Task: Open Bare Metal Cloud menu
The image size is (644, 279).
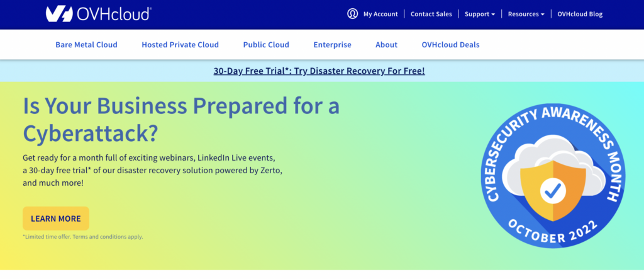Action: (87, 45)
